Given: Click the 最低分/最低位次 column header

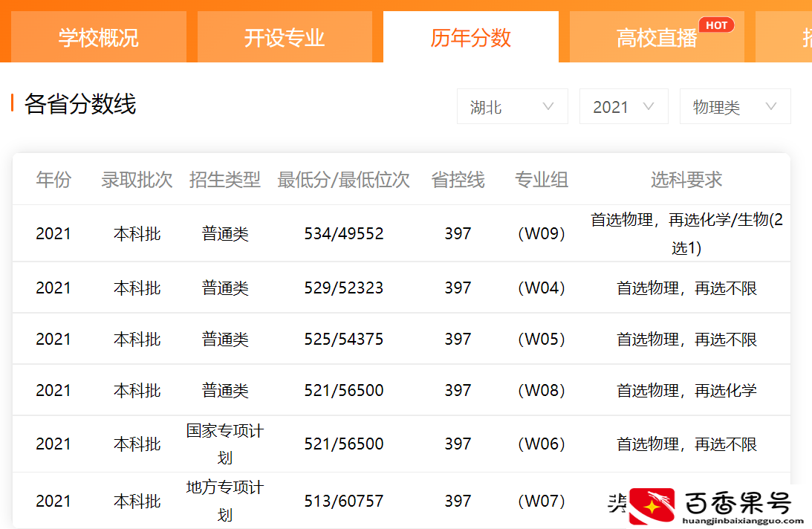Looking at the screenshot, I should point(344,180).
